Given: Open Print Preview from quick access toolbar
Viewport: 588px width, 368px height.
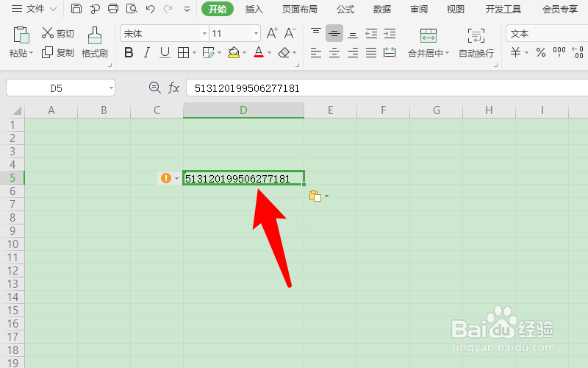Looking at the screenshot, I should (x=132, y=8).
